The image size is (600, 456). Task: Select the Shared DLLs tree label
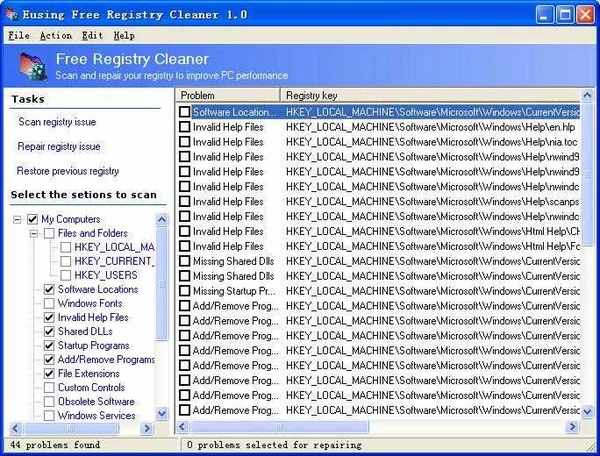(x=85, y=331)
